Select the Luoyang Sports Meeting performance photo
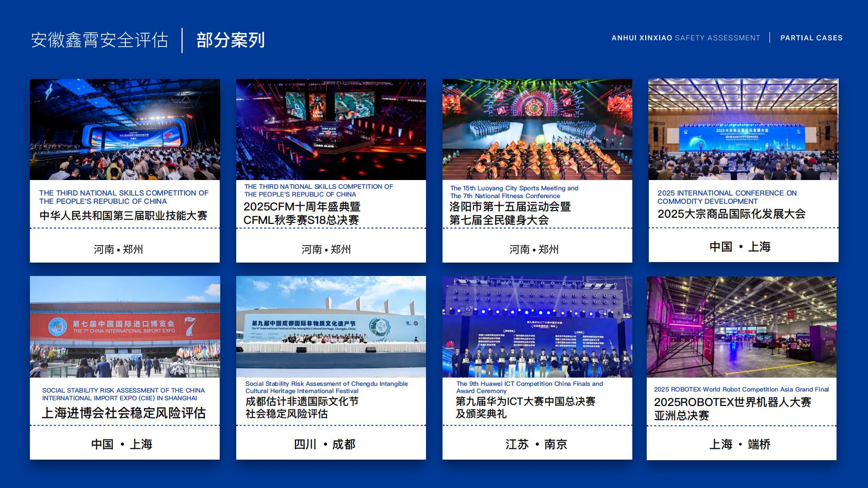Viewport: 868px width, 488px height. (x=537, y=129)
